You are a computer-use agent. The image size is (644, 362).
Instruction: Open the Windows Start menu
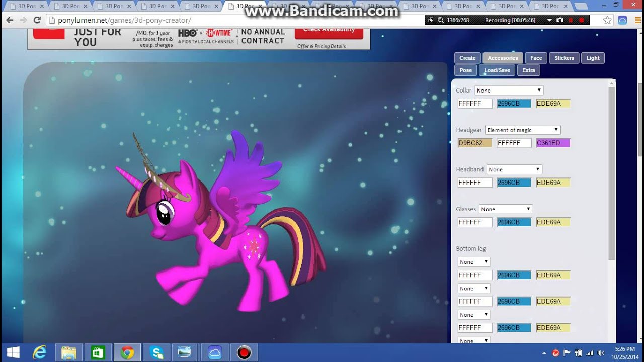13,352
